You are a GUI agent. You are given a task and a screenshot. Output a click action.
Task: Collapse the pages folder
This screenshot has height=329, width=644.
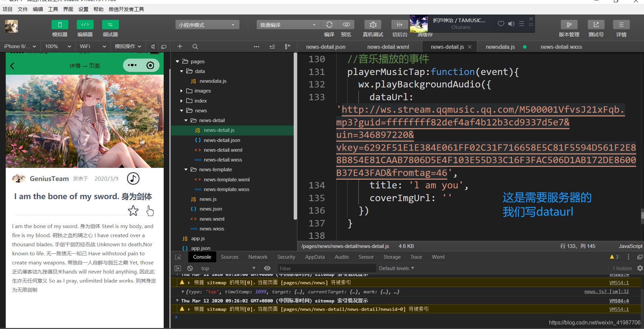178,62
